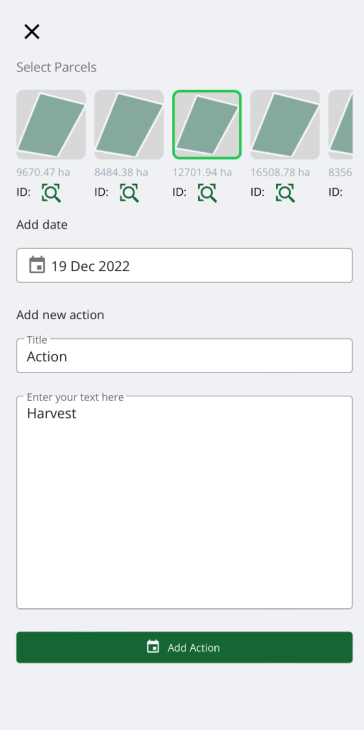Image resolution: width=364 pixels, height=730 pixels.
Task: Click the ID label under the fifth parcel
Action: (x=336, y=192)
